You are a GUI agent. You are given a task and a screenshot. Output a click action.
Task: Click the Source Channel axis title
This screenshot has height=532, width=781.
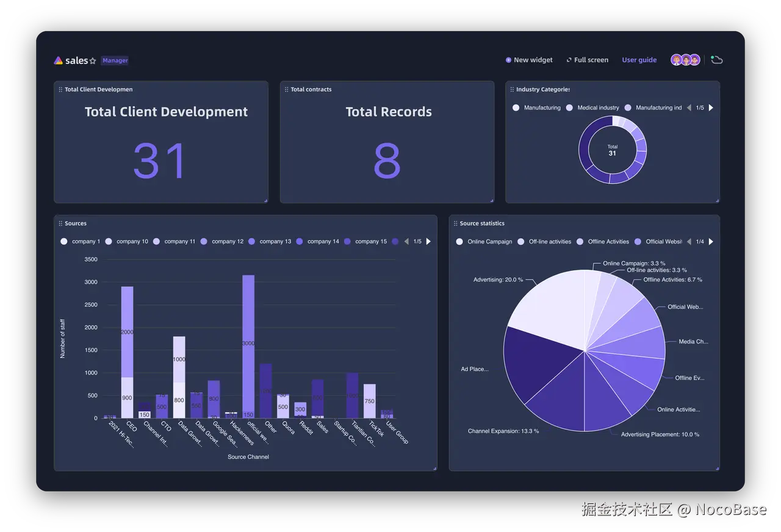point(248,457)
